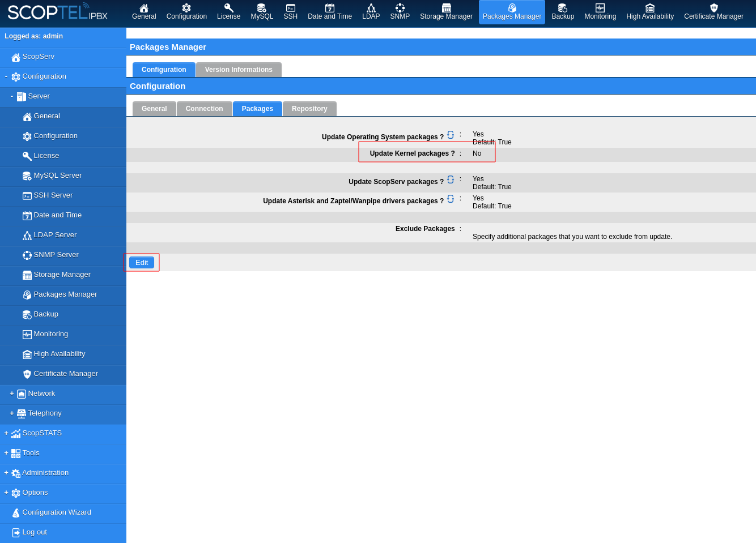This screenshot has height=543, width=756.
Task: Switch to the Repository sub-tab
Action: 309,109
